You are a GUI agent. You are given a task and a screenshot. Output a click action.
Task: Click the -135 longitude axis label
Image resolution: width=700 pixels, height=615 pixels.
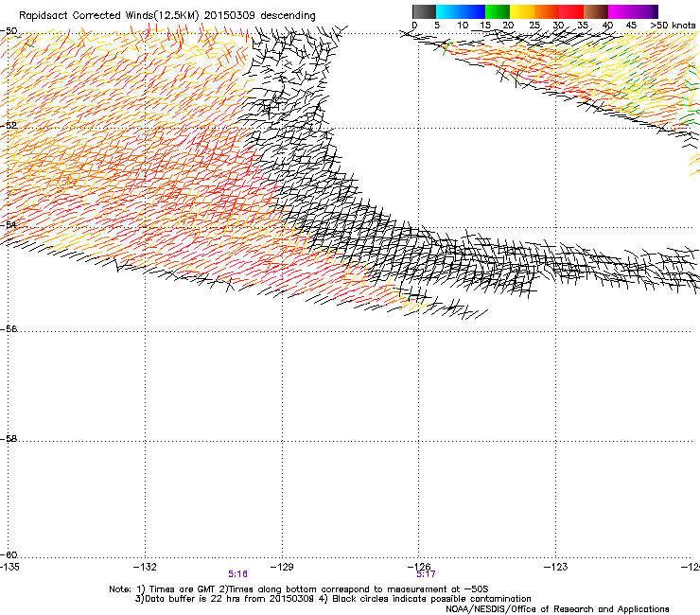[9, 567]
